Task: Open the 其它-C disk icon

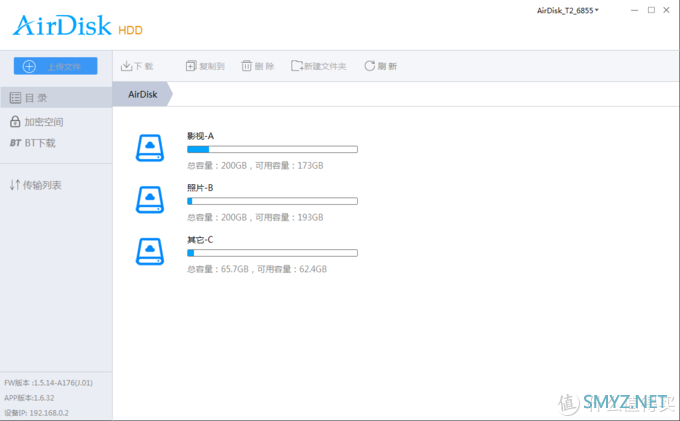Action: click(150, 251)
